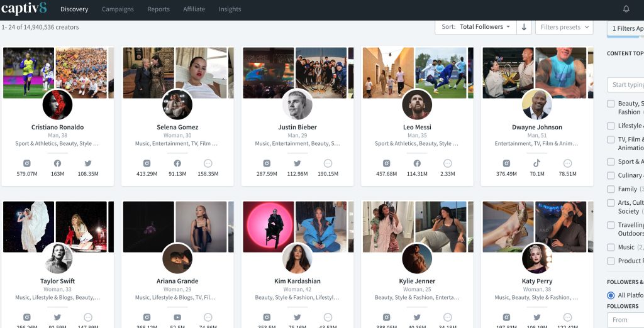The height and width of the screenshot is (328, 644).
Task: Click Selena Gomez's Facebook icon
Action: tap(177, 163)
